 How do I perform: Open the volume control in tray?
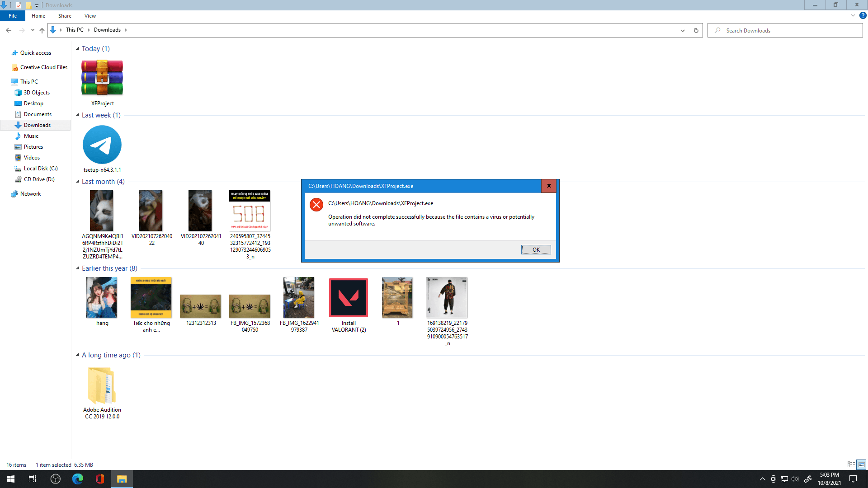pyautogui.click(x=795, y=479)
